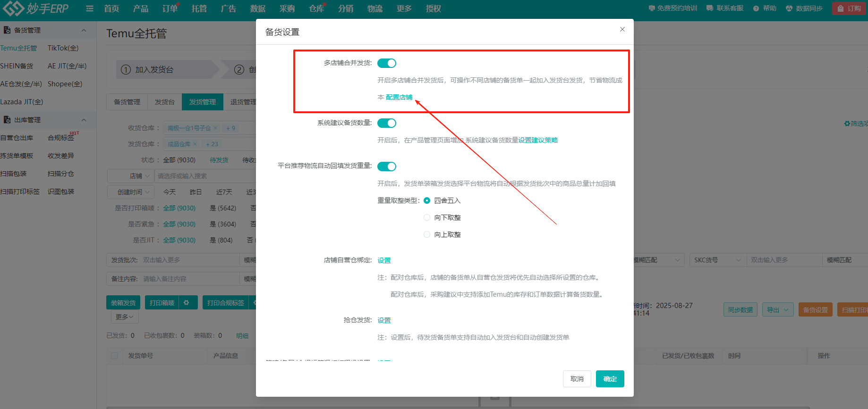Screen dimensions: 868x409
Task: Disable the 多店铺合并发货 toggle
Action: pyautogui.click(x=387, y=63)
